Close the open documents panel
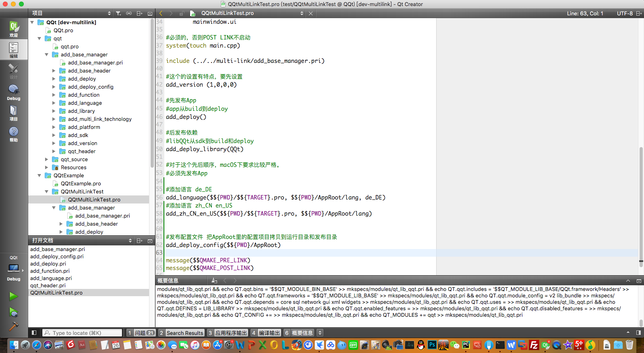 pos(150,241)
